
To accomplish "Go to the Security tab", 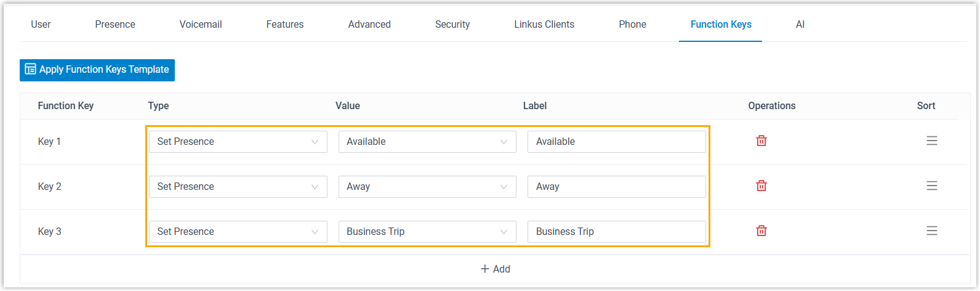I will click(x=452, y=25).
